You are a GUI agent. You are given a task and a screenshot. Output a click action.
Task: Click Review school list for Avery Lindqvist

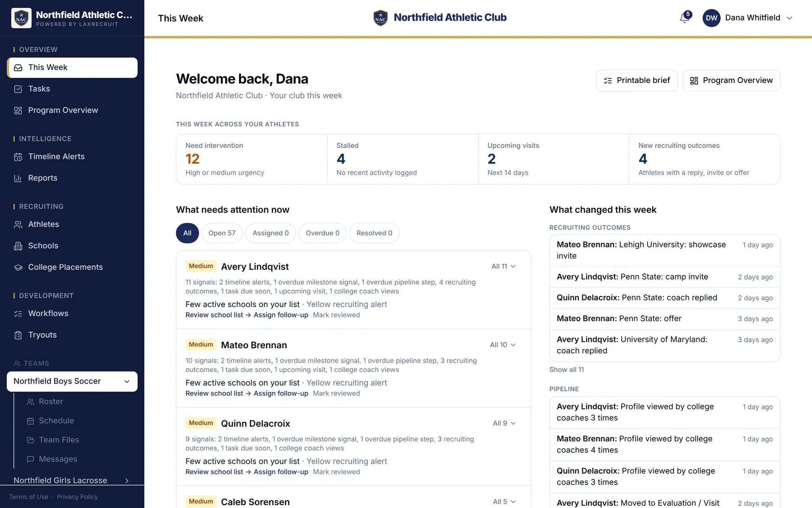(218, 315)
